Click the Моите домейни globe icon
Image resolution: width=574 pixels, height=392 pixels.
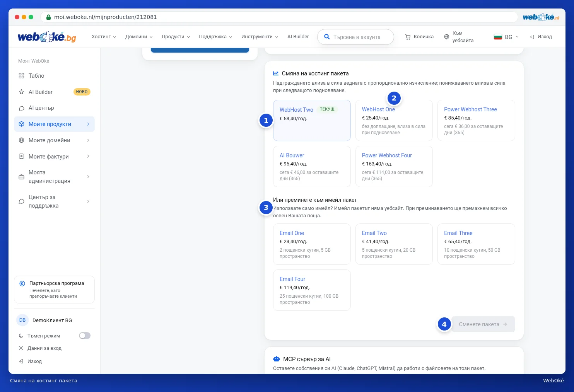coord(22,140)
